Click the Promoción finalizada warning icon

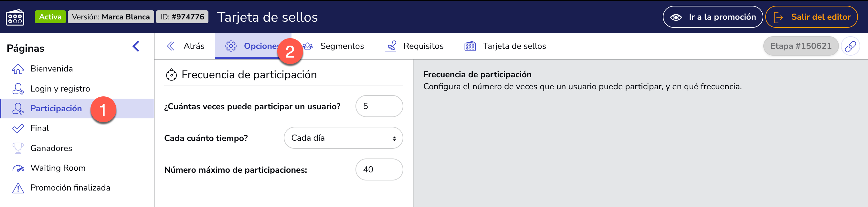tap(18, 188)
